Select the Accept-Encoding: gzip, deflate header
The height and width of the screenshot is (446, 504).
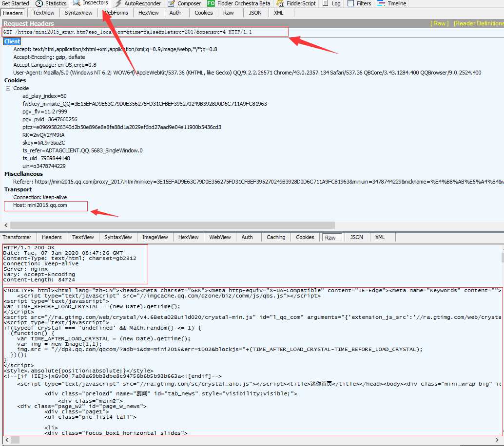pos(49,57)
